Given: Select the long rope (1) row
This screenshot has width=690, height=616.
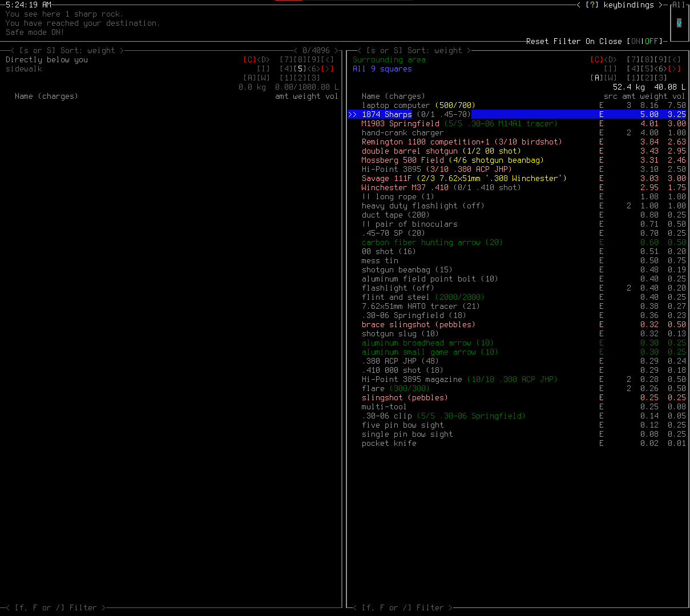Looking at the screenshot, I should (517, 196).
